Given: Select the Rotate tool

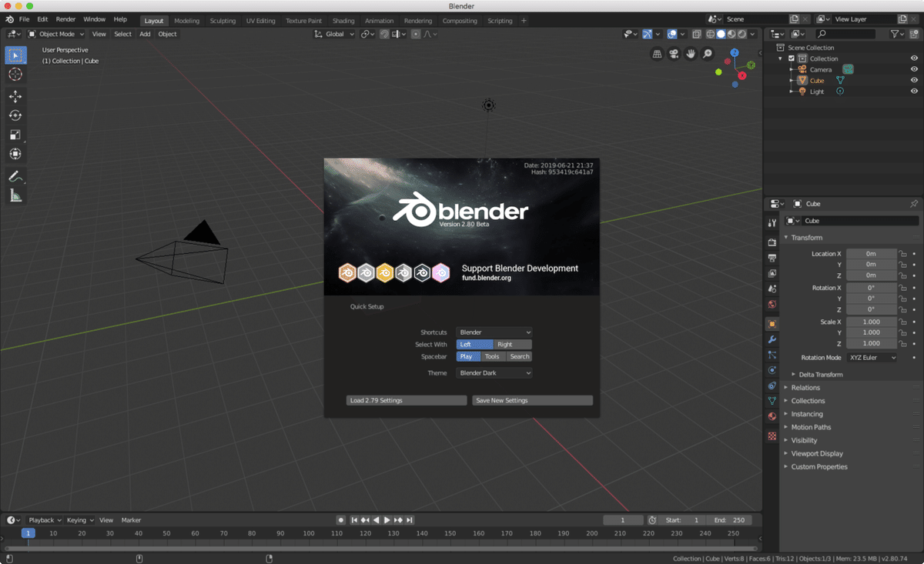Looking at the screenshot, I should pyautogui.click(x=15, y=115).
